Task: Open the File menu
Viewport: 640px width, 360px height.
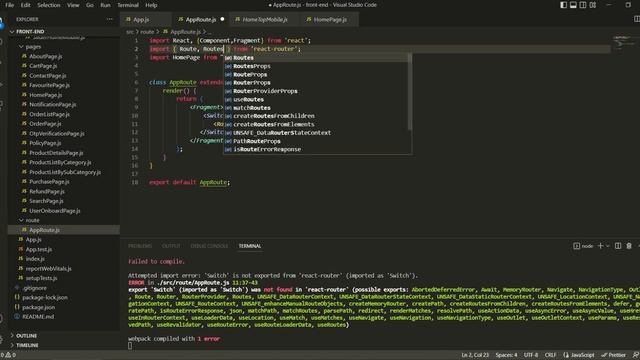Action: coord(10,5)
